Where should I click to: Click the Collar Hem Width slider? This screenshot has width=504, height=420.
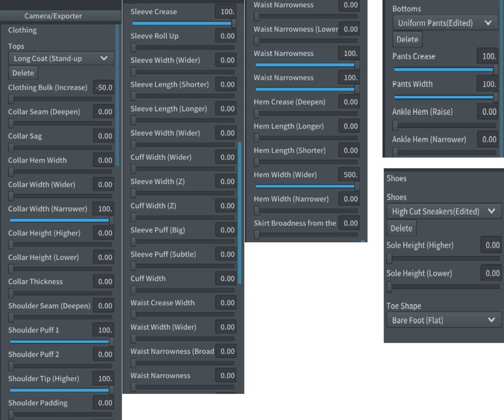pyautogui.click(x=61, y=172)
